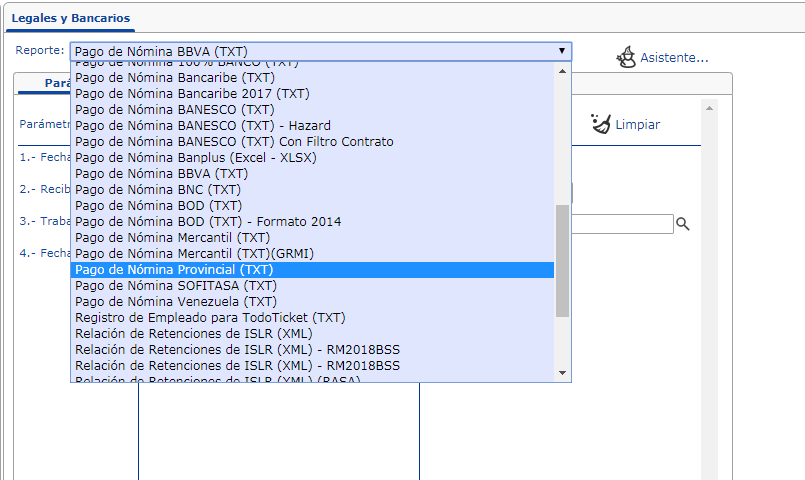Switch to the Legales y Bancarios tab
The height and width of the screenshot is (480, 805).
[x=71, y=18]
